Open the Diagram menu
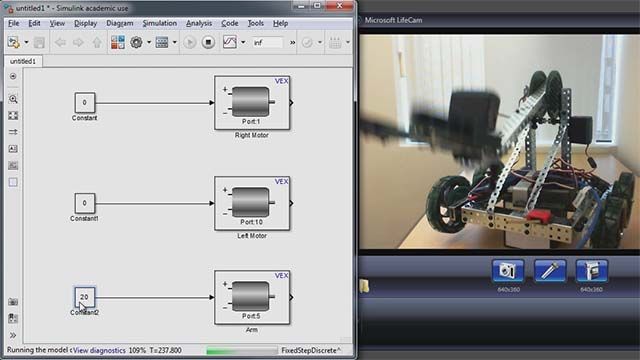 pos(120,24)
